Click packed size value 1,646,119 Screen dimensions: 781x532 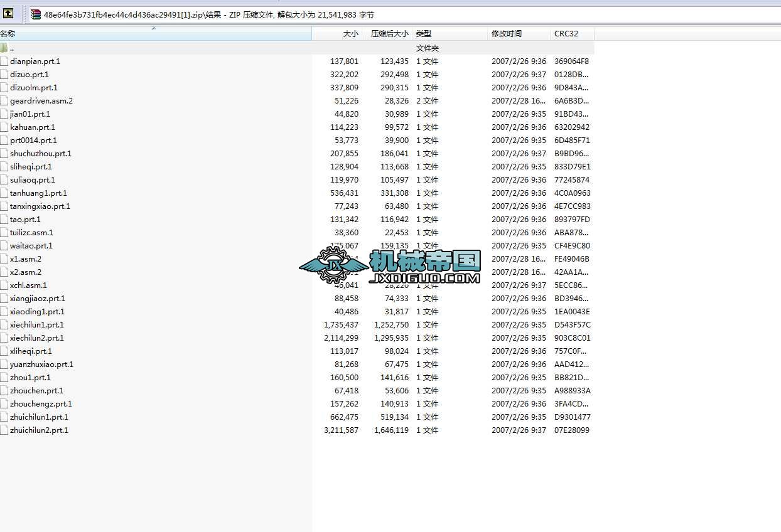(392, 430)
